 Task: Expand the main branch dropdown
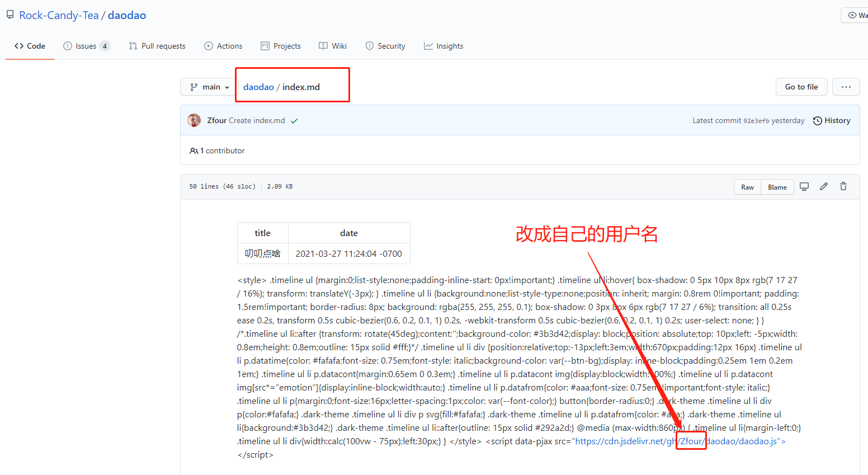tap(210, 87)
